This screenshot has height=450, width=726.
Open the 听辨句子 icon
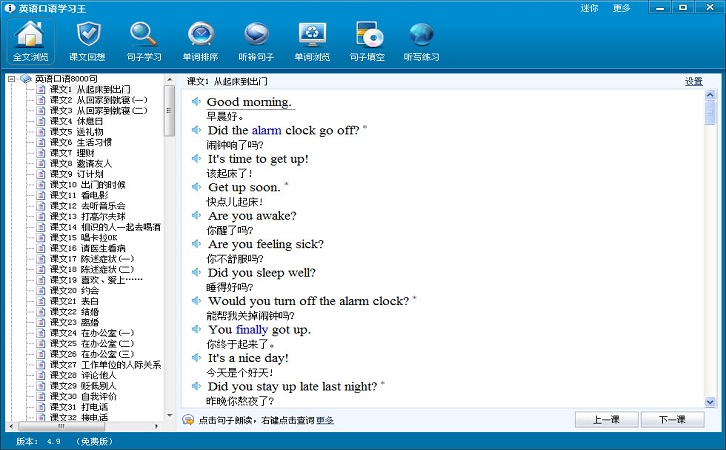click(x=256, y=42)
